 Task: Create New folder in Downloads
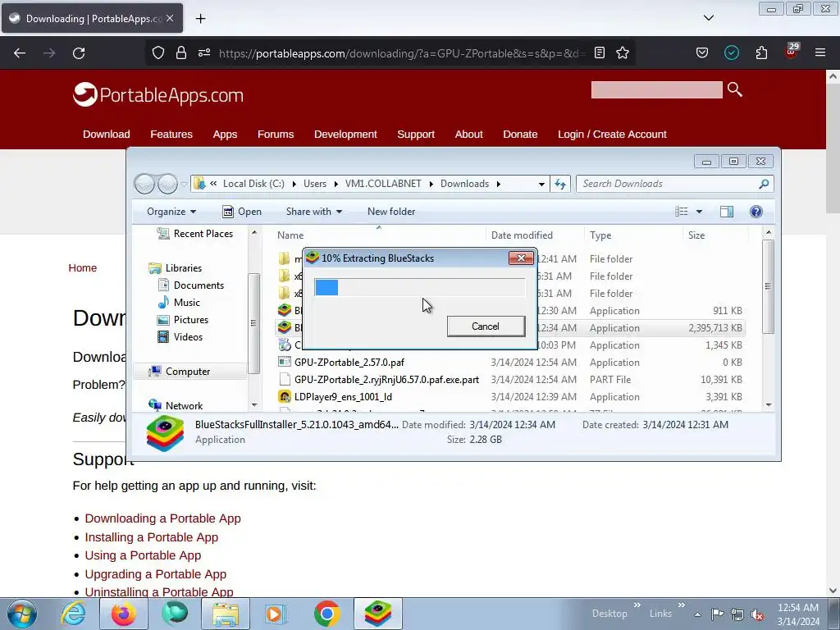point(391,212)
